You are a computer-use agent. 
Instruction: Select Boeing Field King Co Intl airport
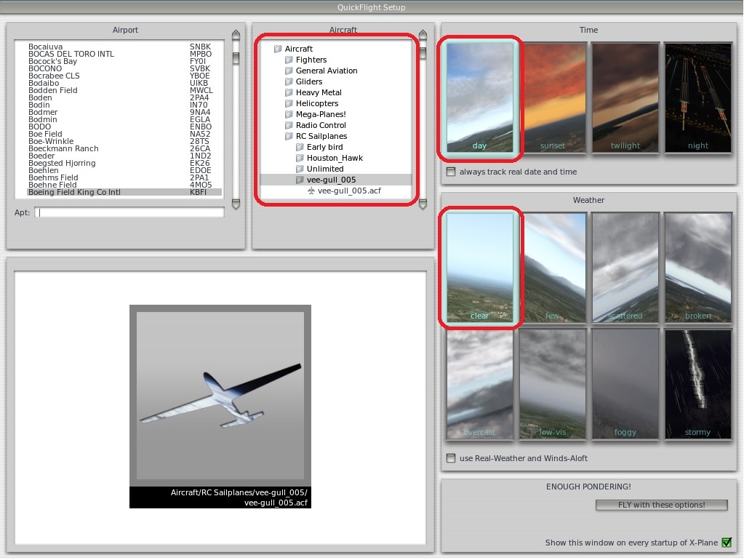[x=74, y=192]
